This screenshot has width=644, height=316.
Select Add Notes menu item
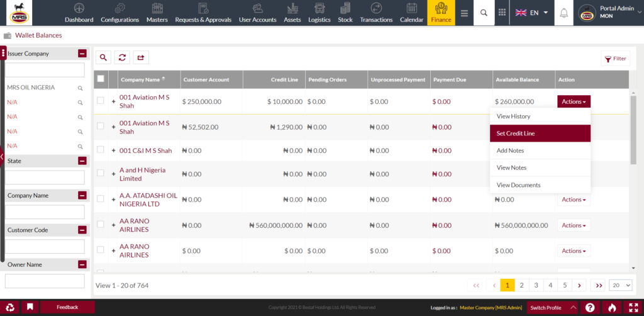tap(540, 150)
